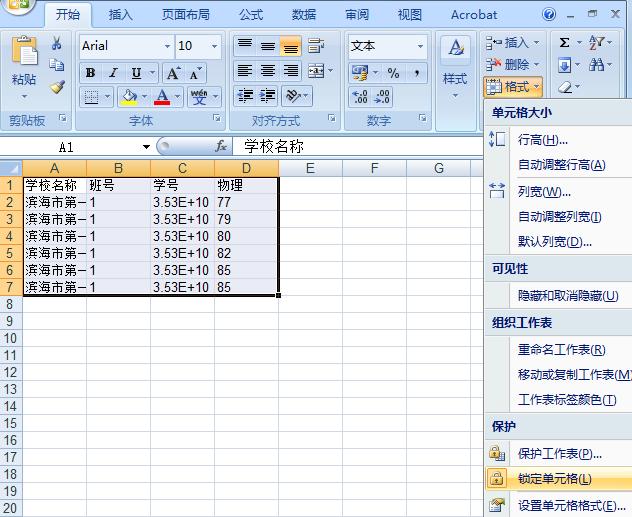Click the Cut scissors icon
The height and width of the screenshot is (517, 632).
click(57, 44)
